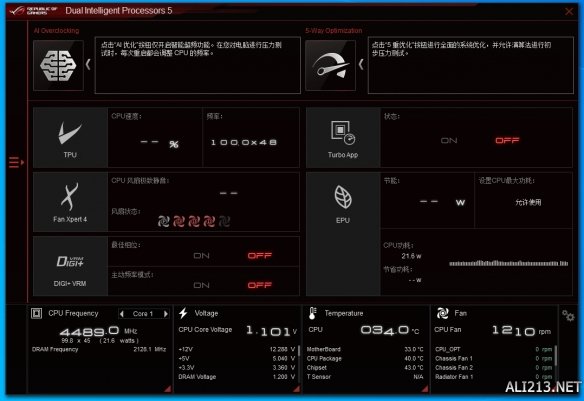Click the AI Overclocking heading
This screenshot has width=584, height=401.
[x=56, y=31]
